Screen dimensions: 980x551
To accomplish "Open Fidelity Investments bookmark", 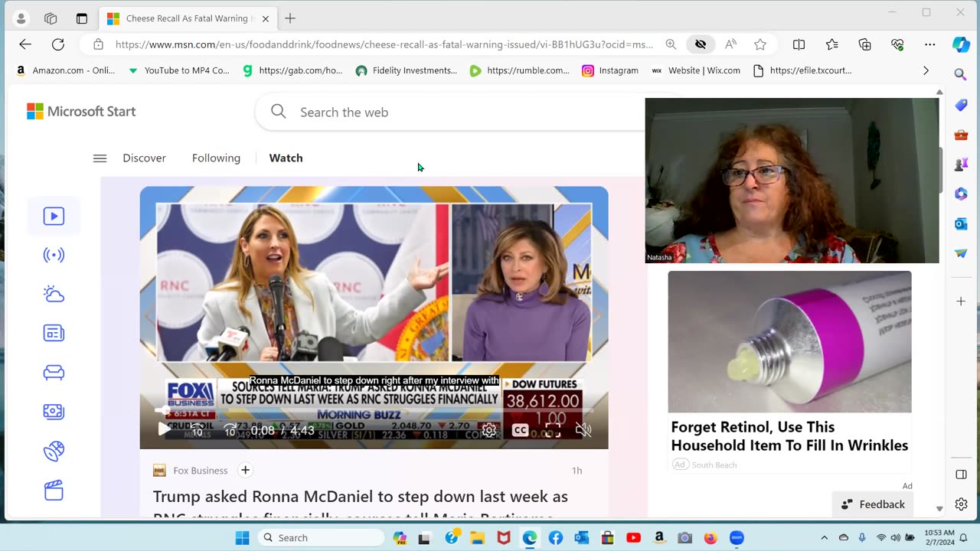I will point(406,70).
